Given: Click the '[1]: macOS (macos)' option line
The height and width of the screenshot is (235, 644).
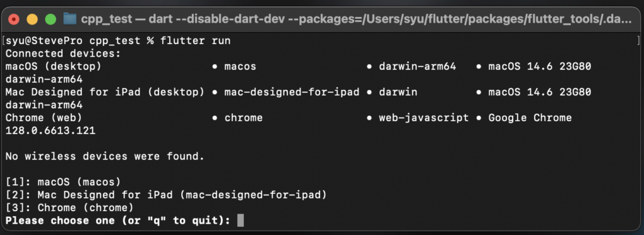Looking at the screenshot, I should tap(64, 182).
